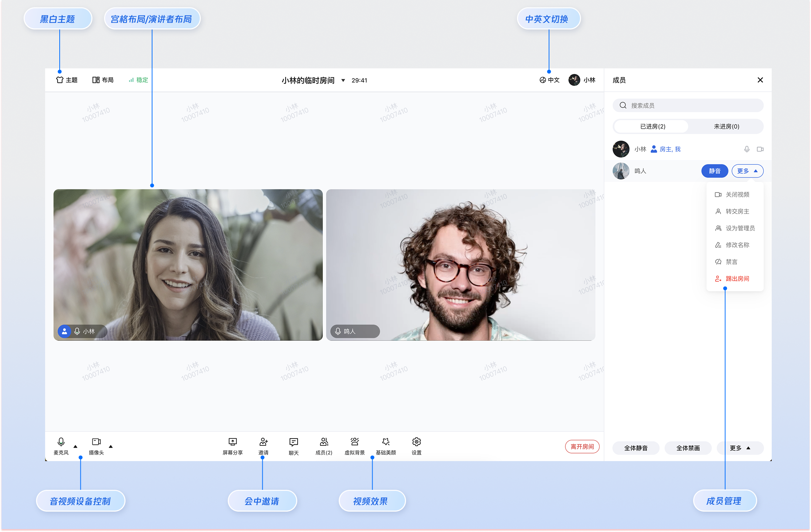
Task: Open the settings (设置) gear icon
Action: 416,442
